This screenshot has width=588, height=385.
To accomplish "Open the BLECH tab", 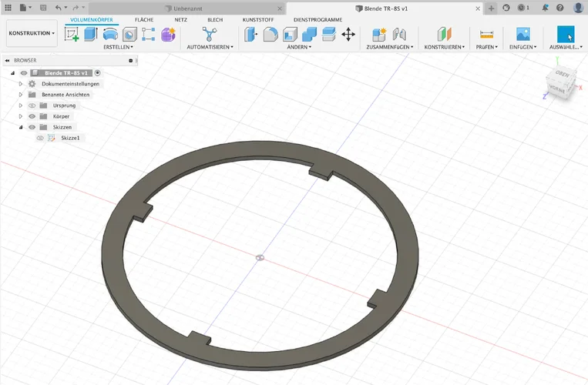I will pyautogui.click(x=215, y=19).
